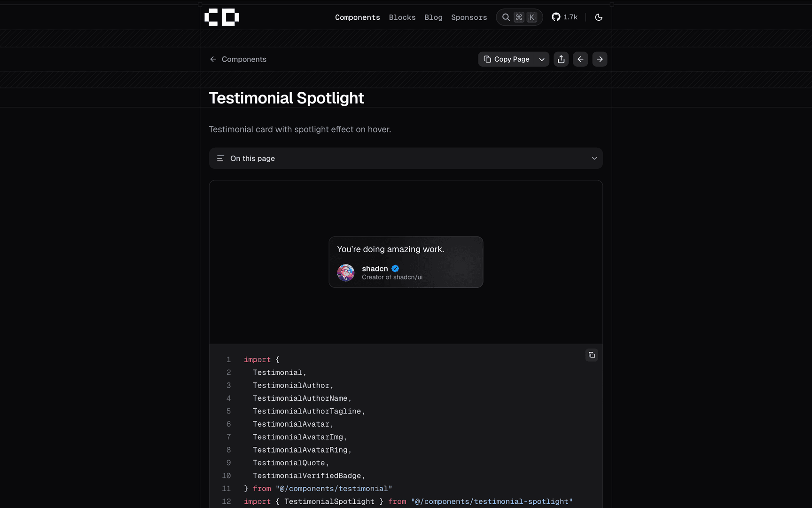
Task: Go to the previous component page
Action: 580,59
